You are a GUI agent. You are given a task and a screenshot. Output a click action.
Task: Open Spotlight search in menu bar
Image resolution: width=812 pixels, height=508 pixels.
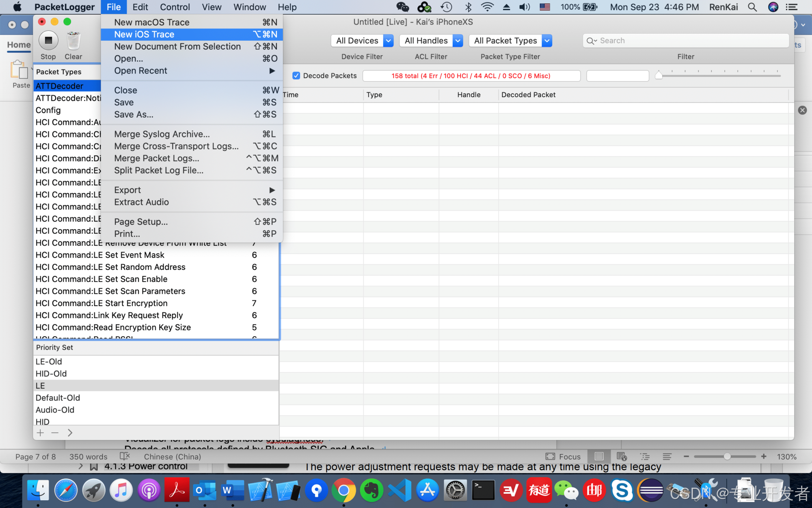(752, 7)
